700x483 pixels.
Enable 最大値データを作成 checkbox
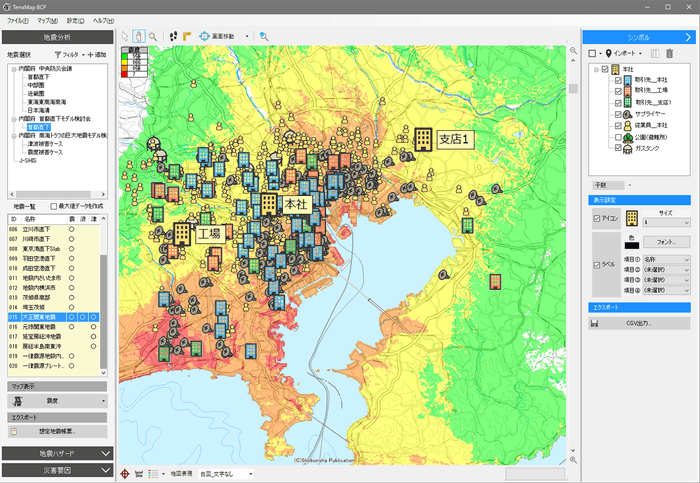coord(56,204)
